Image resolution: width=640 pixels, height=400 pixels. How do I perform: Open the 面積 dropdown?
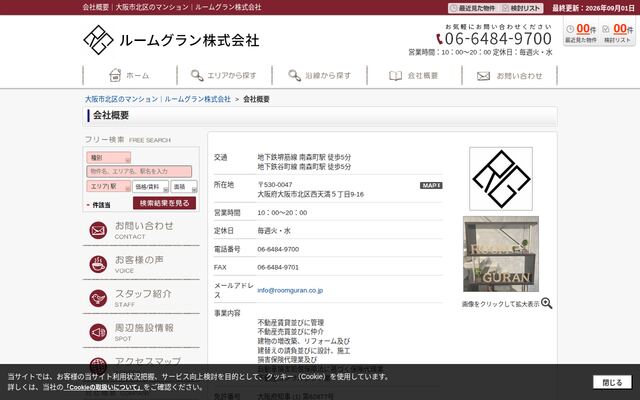point(184,187)
